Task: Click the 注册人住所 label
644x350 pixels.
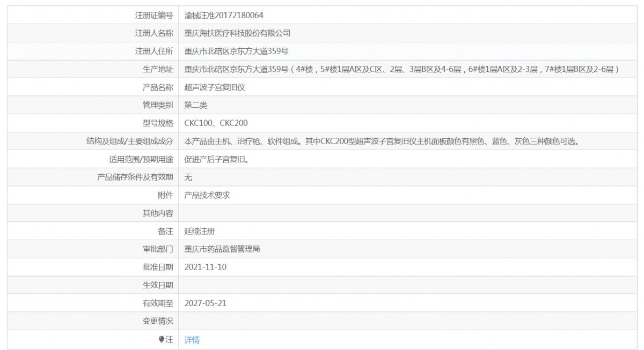Action: (x=154, y=51)
